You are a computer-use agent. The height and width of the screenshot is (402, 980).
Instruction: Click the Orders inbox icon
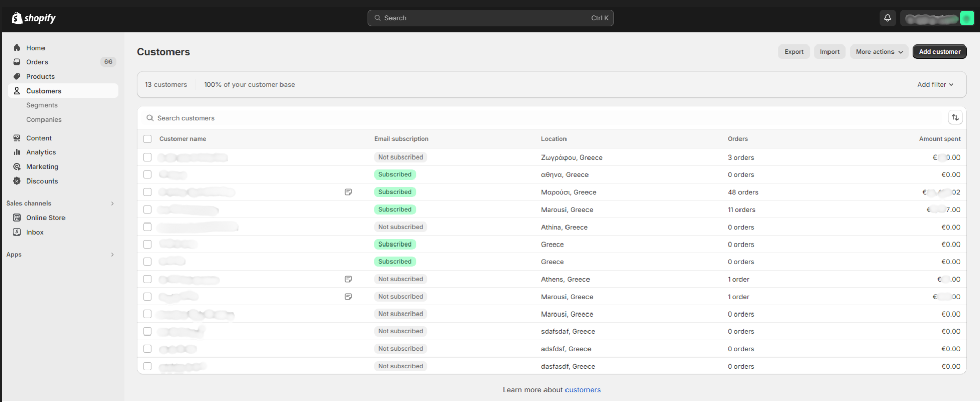(17, 62)
